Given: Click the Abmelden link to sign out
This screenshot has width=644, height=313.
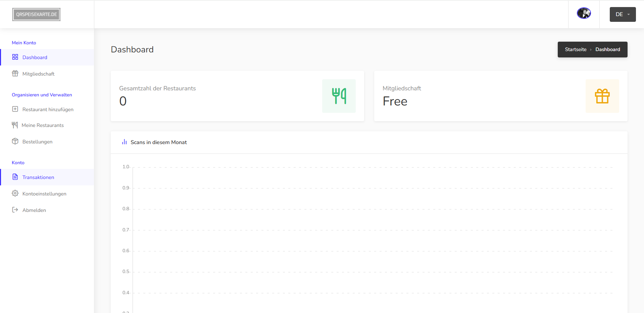Looking at the screenshot, I should [34, 210].
